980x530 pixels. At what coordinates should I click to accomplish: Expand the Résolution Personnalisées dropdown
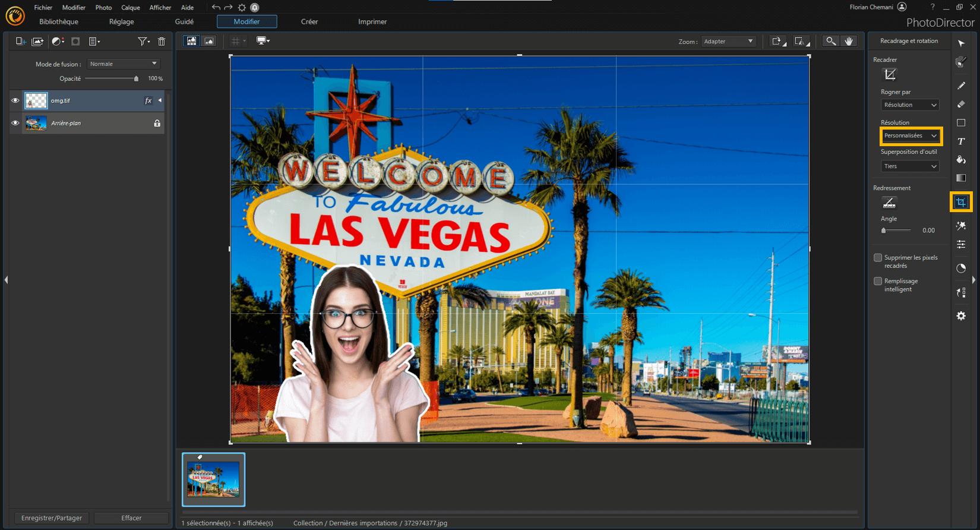pyautogui.click(x=910, y=136)
